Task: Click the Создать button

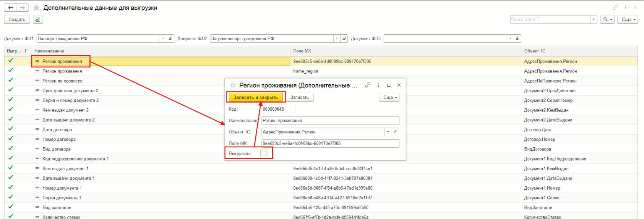Action: pos(17,19)
